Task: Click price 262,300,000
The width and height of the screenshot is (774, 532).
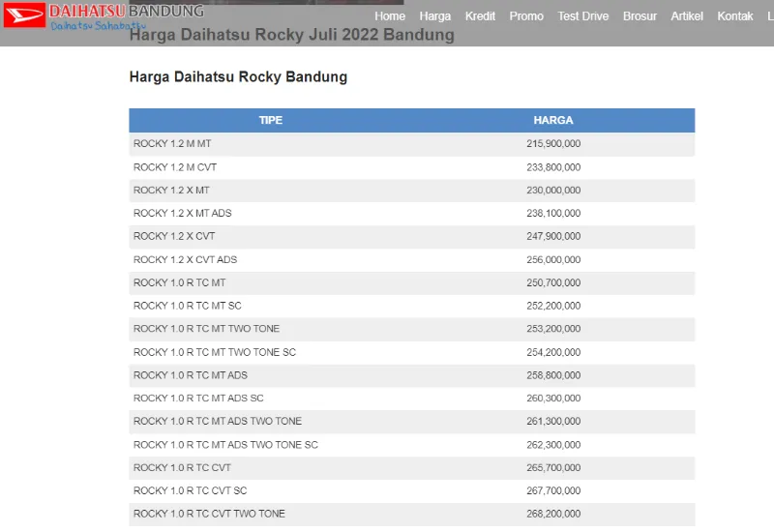Action: [553, 445]
